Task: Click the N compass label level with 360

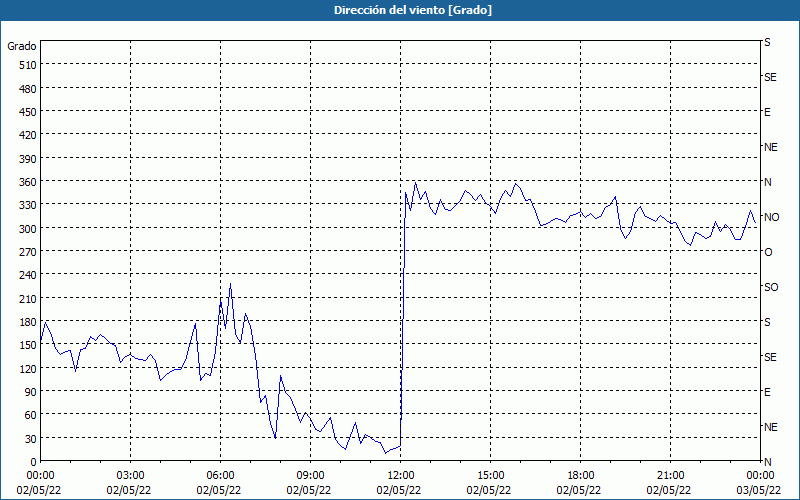Action: coord(768,182)
